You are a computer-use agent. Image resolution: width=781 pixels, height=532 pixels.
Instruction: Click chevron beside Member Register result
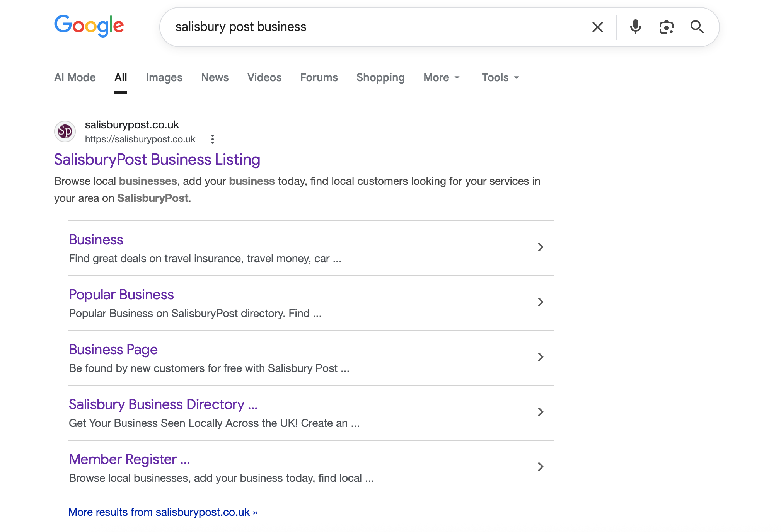pyautogui.click(x=541, y=467)
